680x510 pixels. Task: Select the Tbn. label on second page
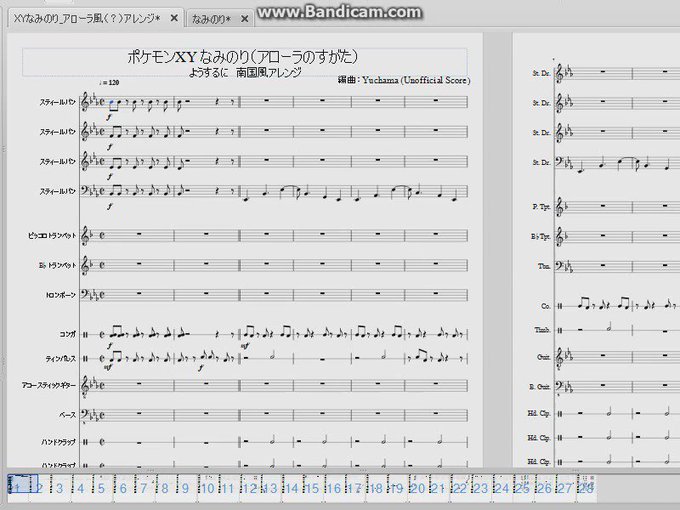[x=544, y=266]
